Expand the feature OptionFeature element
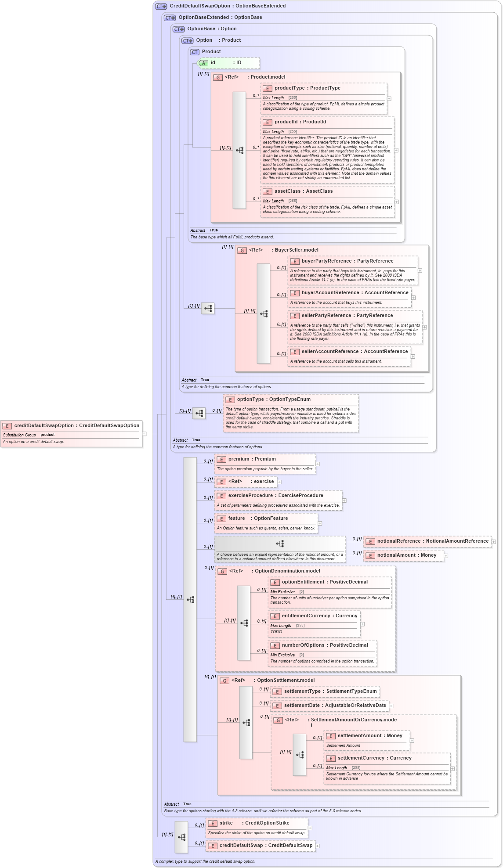 click(x=320, y=523)
